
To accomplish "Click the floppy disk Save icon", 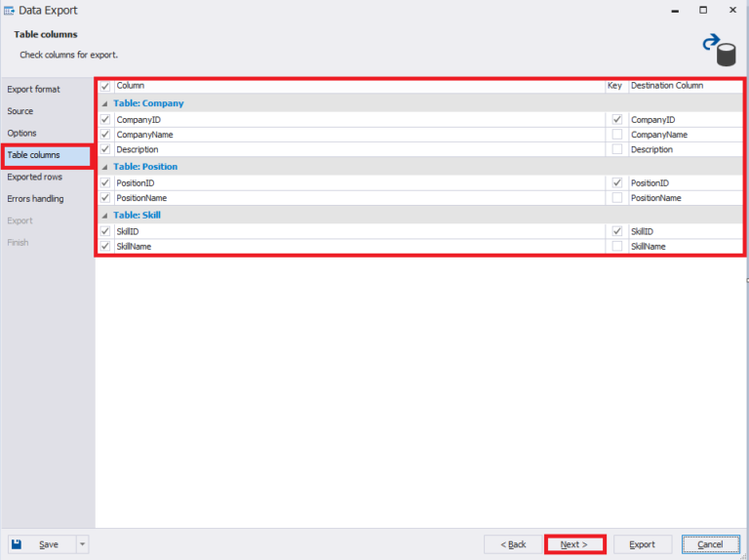I will 17,544.
